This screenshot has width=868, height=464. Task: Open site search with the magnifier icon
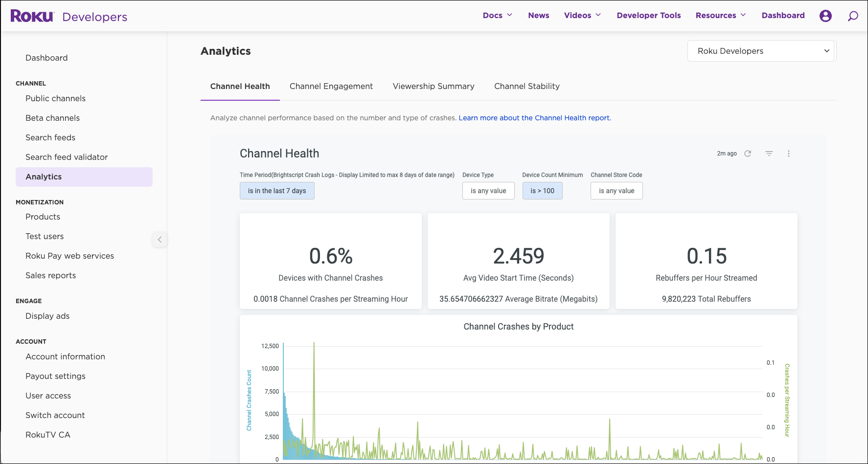click(853, 16)
